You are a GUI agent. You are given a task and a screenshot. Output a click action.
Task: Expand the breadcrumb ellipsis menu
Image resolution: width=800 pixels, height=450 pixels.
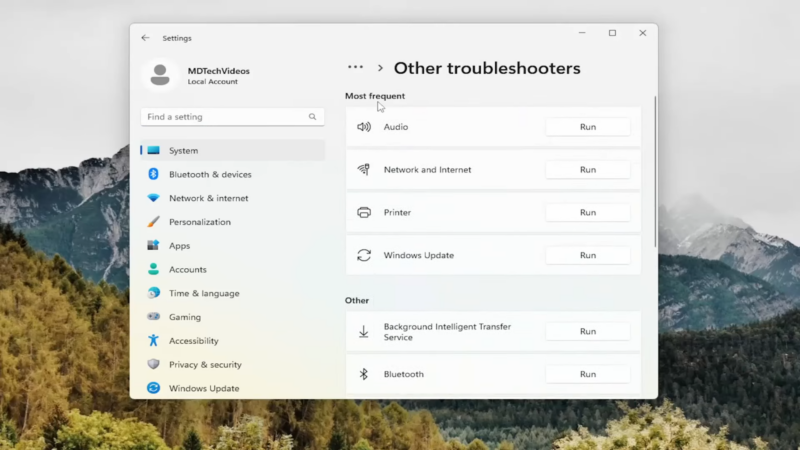tap(355, 67)
